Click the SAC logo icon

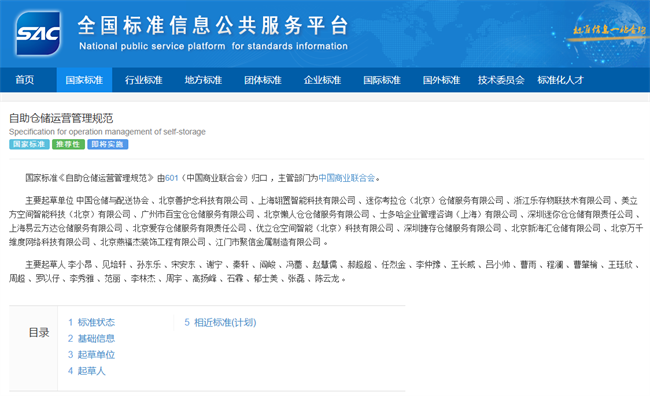pos(38,33)
